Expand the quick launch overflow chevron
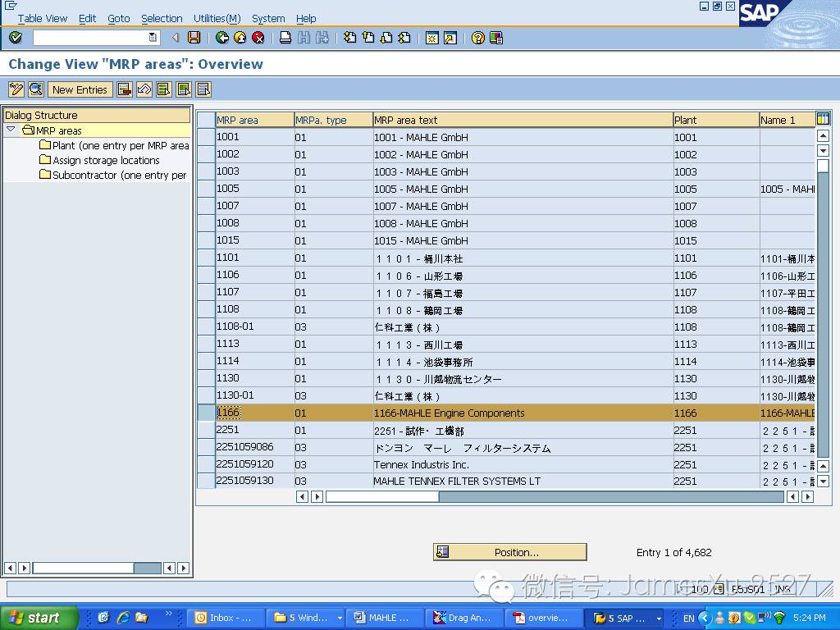The width and height of the screenshot is (840, 630). [169, 614]
